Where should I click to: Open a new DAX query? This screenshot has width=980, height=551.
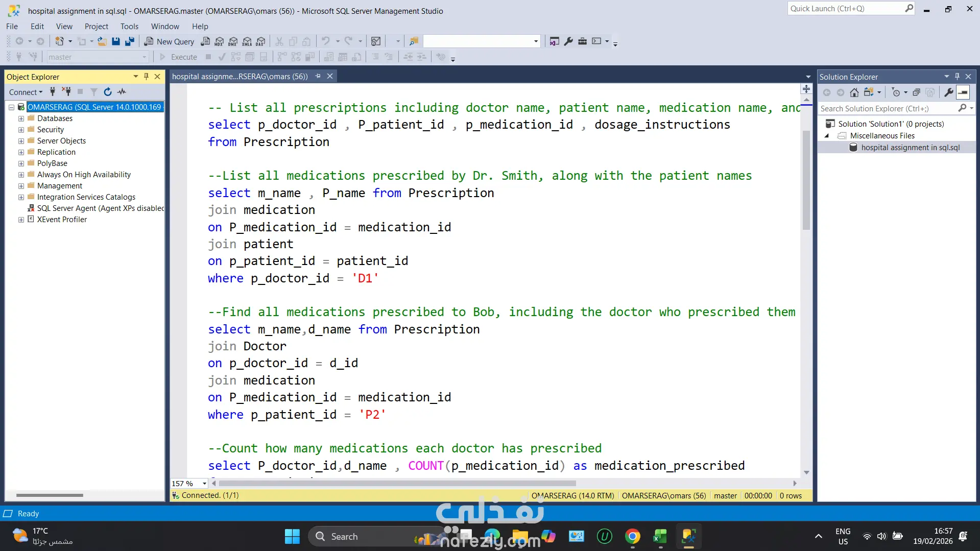(260, 41)
